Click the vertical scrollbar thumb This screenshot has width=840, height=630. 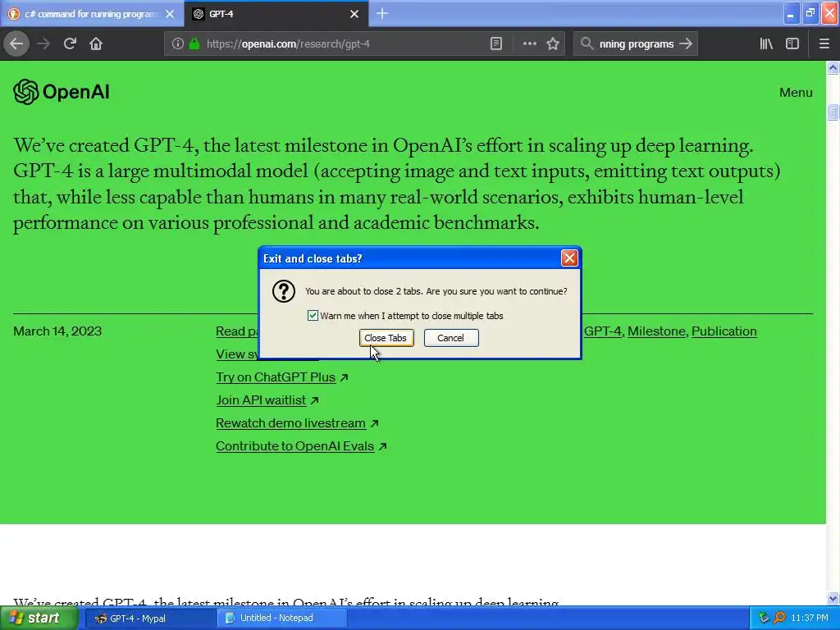point(833,112)
